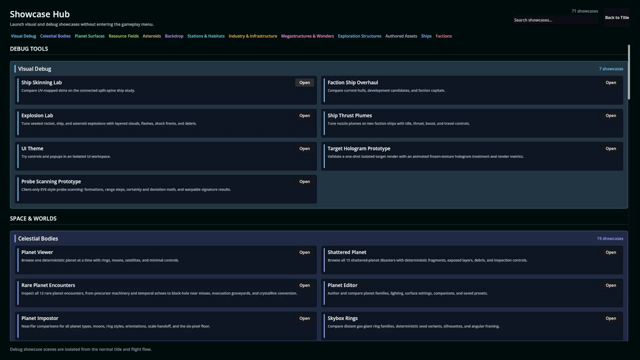The height and width of the screenshot is (360, 640).
Task: Select the Planet Editor title
Action: (342, 285)
